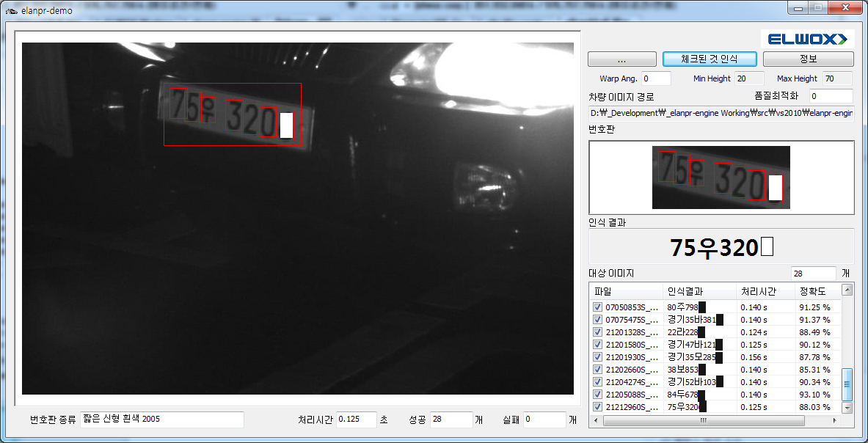Click the 품질최적화 input field
The height and width of the screenshot is (443, 868).
tap(830, 96)
